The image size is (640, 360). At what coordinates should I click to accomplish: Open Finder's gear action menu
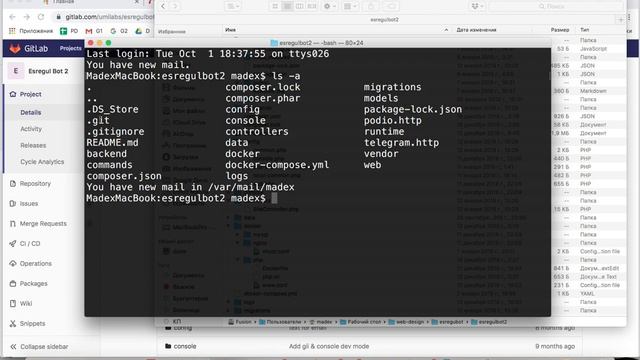click(x=330, y=6)
